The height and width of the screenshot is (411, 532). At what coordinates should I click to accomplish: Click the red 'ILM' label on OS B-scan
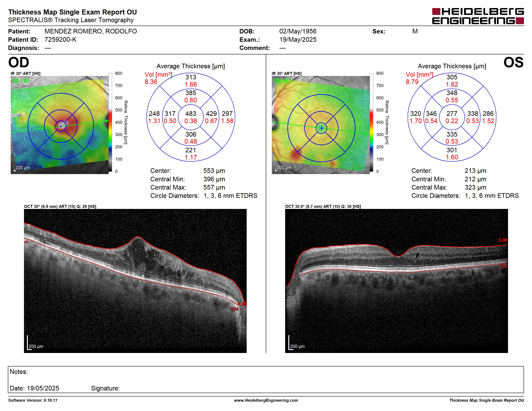(502, 240)
